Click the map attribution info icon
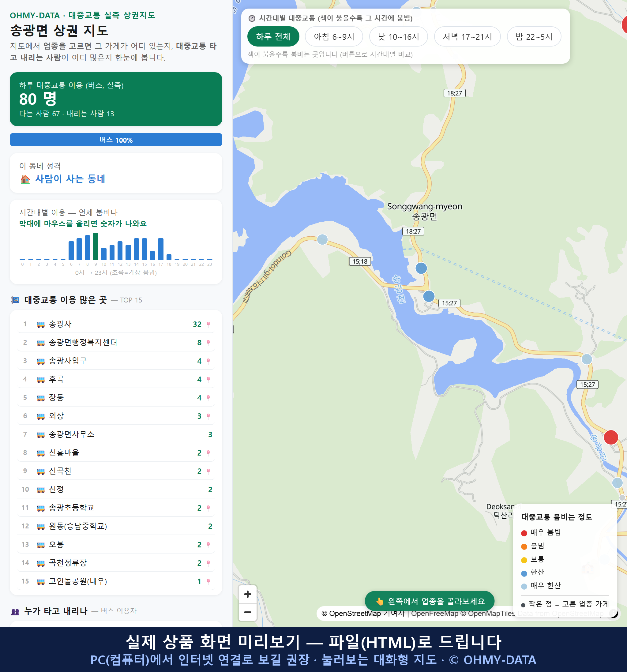Viewport: 627px width, 672px height. (614, 614)
